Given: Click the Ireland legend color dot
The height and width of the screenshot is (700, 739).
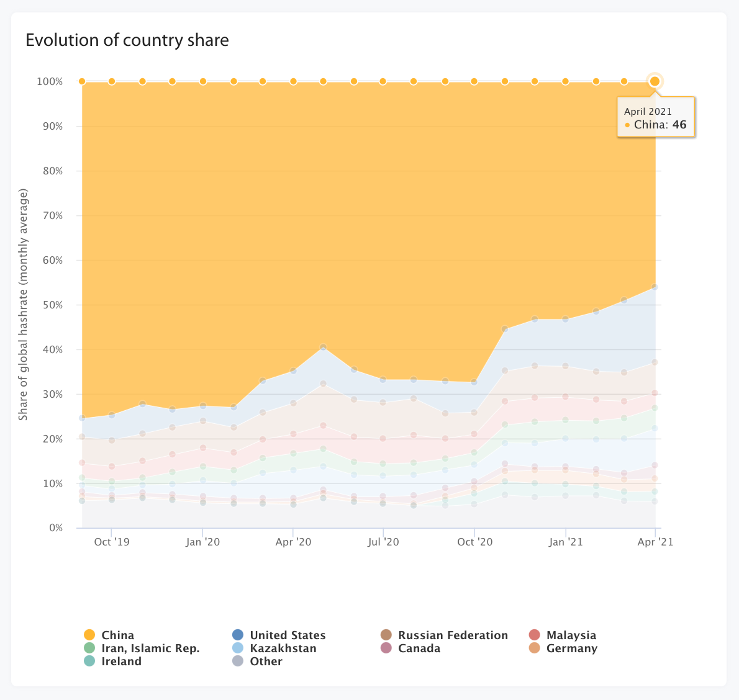Looking at the screenshot, I should [x=89, y=662].
